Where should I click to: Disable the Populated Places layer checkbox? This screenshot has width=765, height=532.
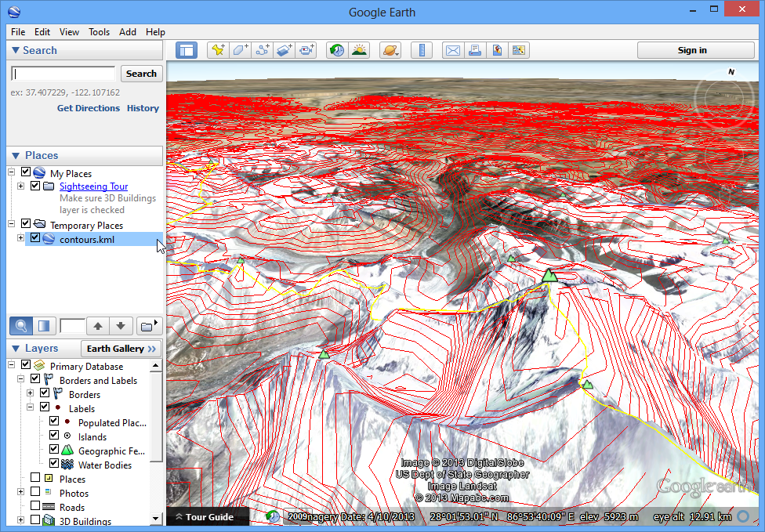[54, 422]
